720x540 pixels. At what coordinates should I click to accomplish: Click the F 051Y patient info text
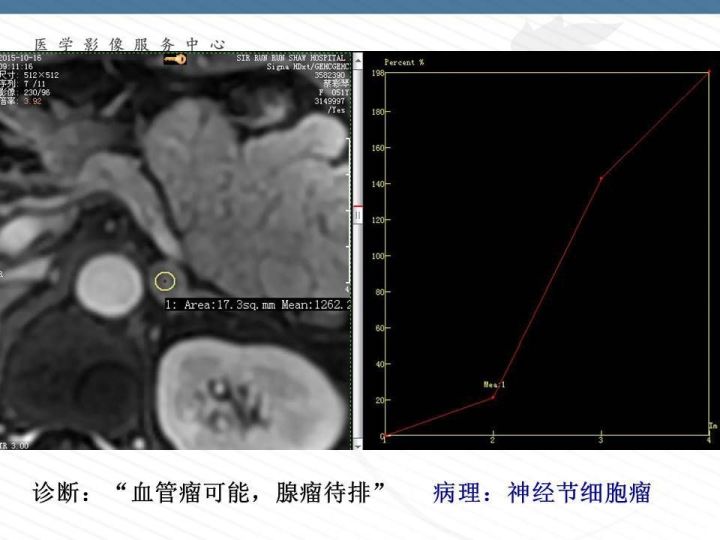click(334, 93)
